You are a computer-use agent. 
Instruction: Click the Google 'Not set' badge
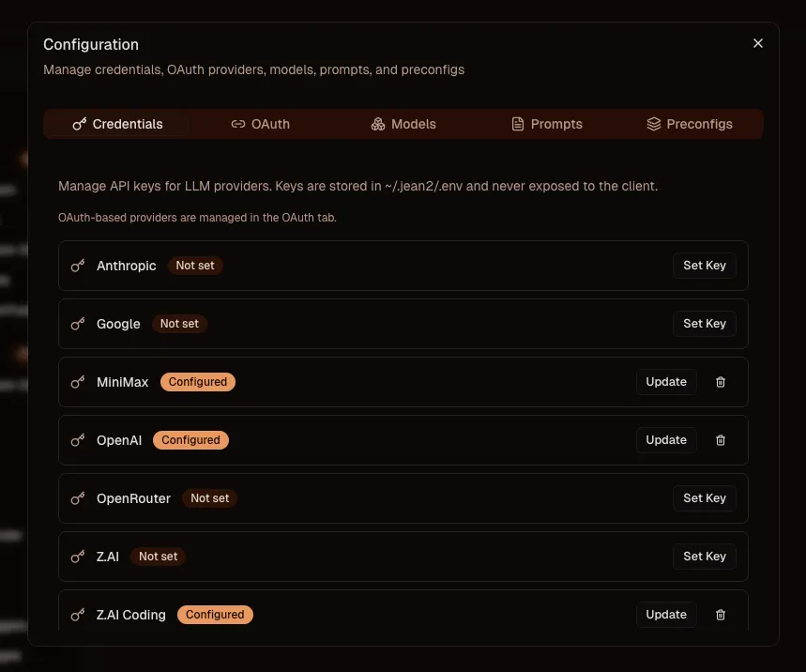(179, 324)
